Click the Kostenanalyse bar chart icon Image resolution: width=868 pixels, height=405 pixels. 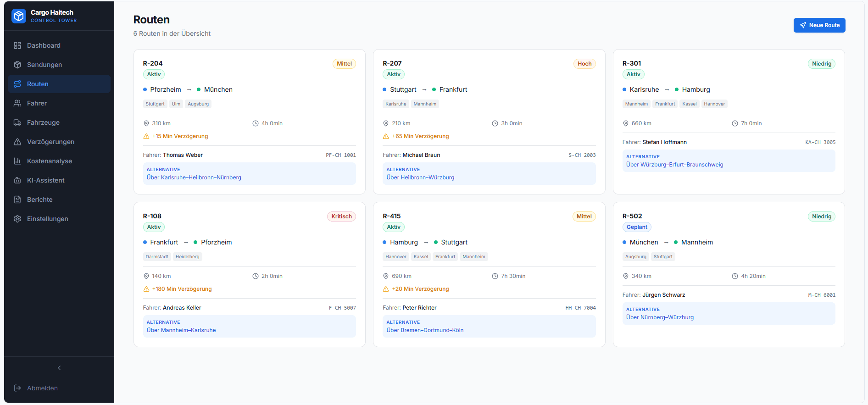pos(17,161)
